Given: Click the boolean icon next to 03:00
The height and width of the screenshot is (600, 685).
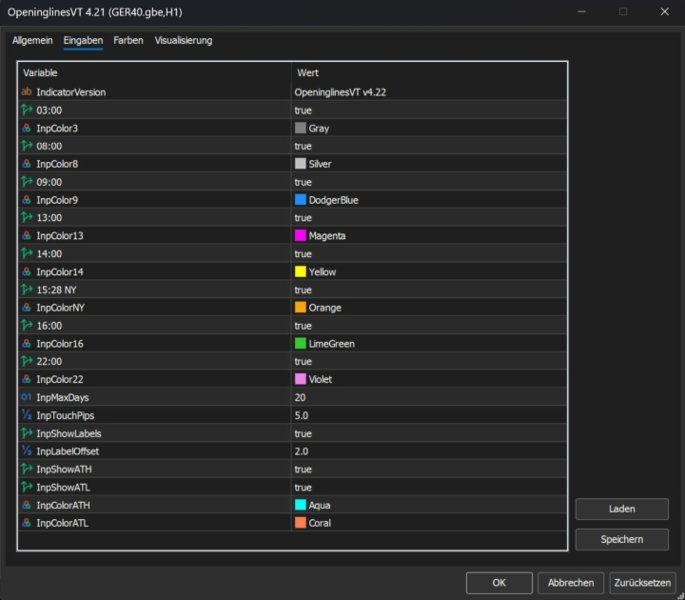Looking at the screenshot, I should click(26, 110).
